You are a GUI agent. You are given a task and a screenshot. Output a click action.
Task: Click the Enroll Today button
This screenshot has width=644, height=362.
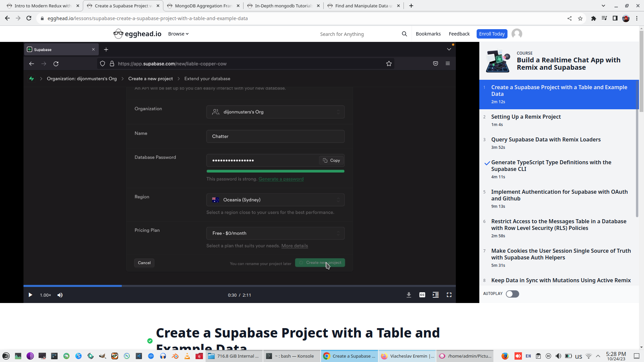point(492,34)
